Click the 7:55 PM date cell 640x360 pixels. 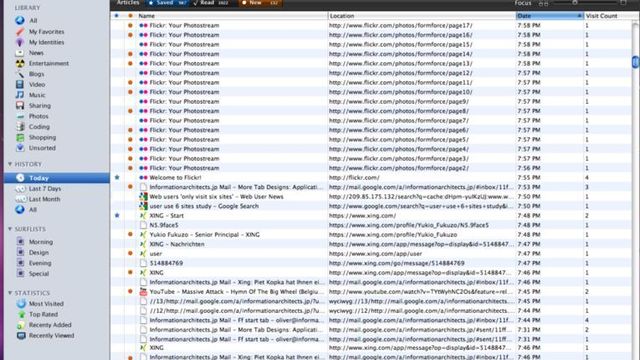tap(529, 178)
